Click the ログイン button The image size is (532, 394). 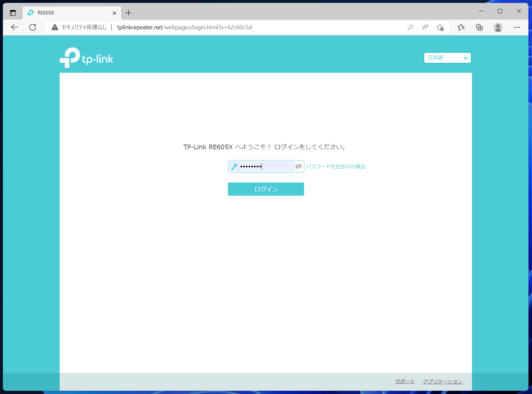tap(266, 189)
